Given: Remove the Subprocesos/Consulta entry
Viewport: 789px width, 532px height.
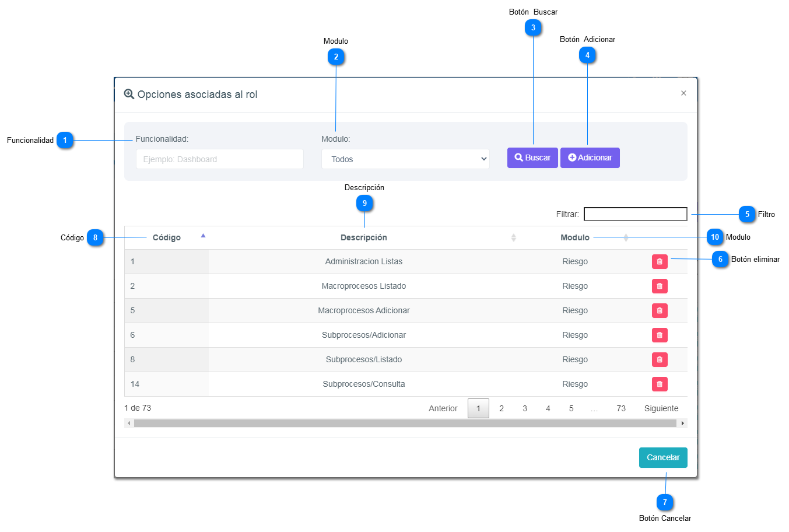Looking at the screenshot, I should 660,384.
